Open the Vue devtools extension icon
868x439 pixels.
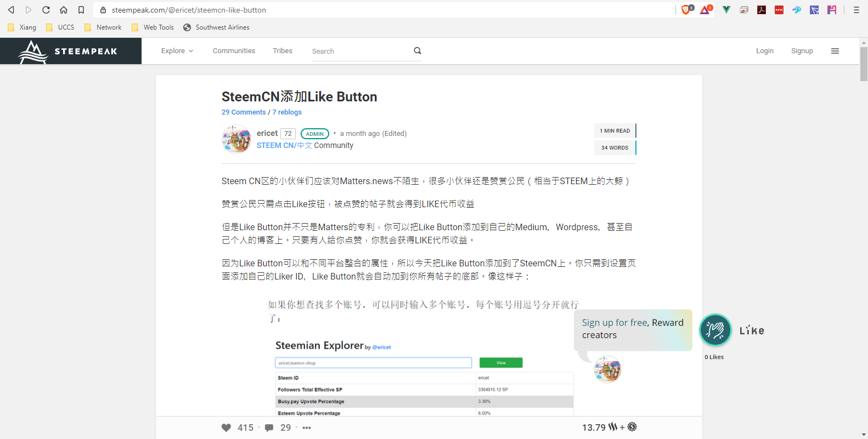[x=726, y=9]
